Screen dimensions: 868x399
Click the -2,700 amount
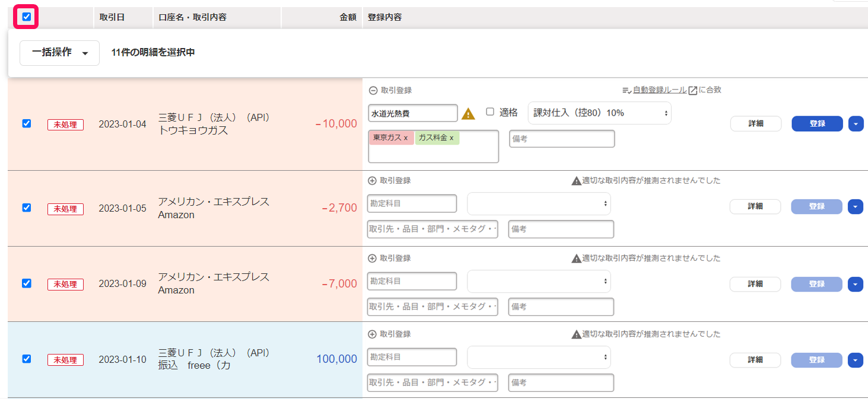[x=339, y=208]
